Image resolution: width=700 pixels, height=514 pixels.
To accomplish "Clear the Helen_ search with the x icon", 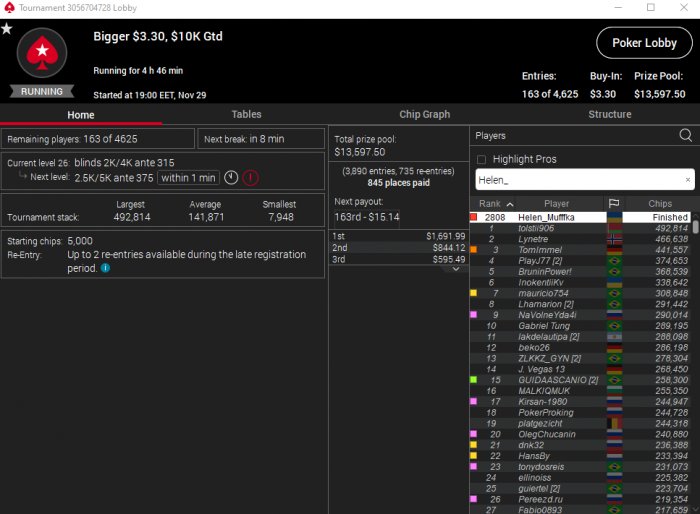I will click(x=688, y=180).
